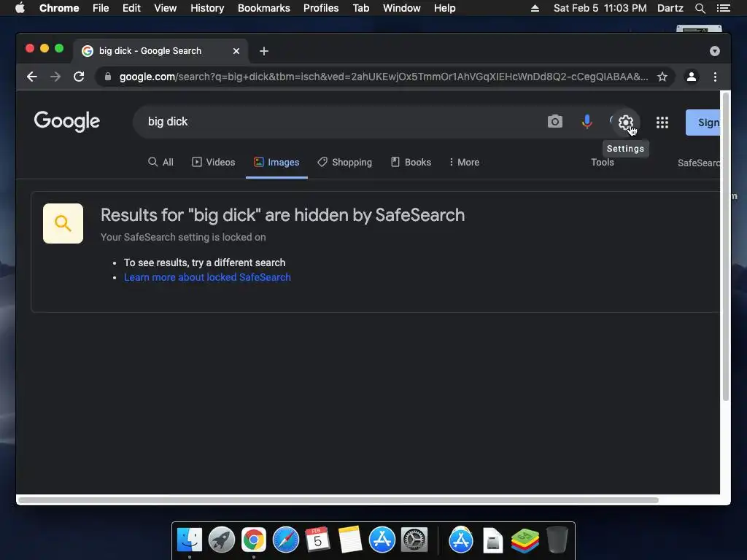747x560 pixels.
Task: Open the Apple menu
Action: pyautogui.click(x=20, y=8)
